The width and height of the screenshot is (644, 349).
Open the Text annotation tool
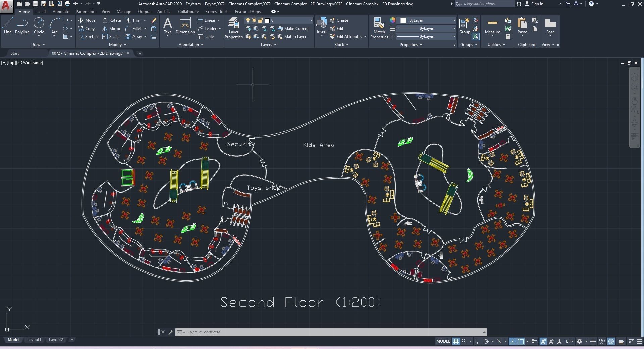(x=167, y=26)
